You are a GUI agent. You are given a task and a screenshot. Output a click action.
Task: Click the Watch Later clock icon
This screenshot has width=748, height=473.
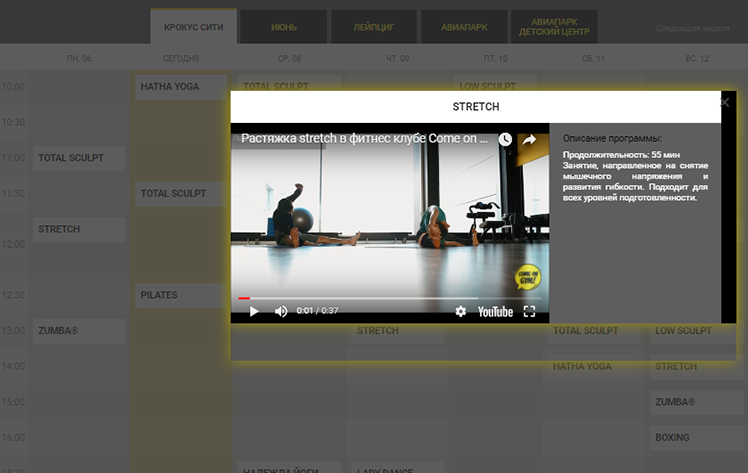click(505, 139)
